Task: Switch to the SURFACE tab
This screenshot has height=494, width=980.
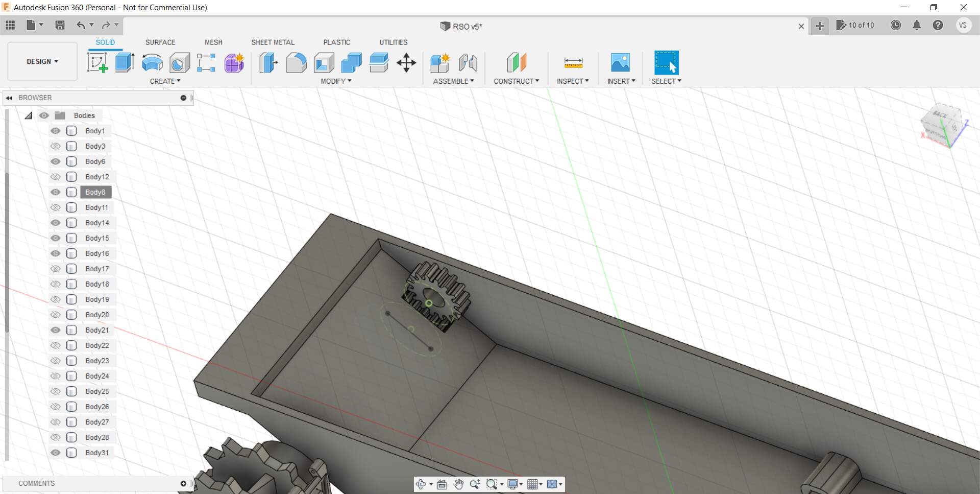Action: pos(160,42)
